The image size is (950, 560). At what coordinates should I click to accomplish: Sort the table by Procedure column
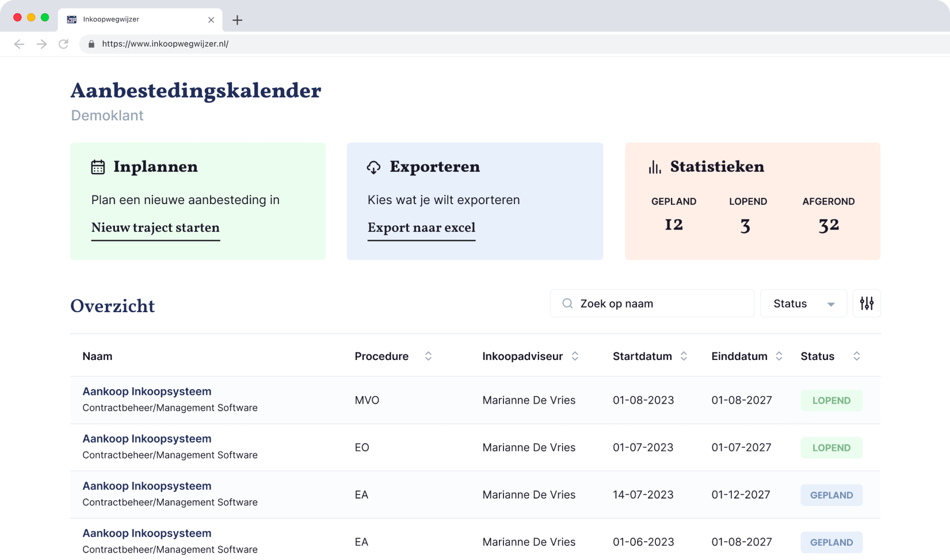click(x=428, y=356)
